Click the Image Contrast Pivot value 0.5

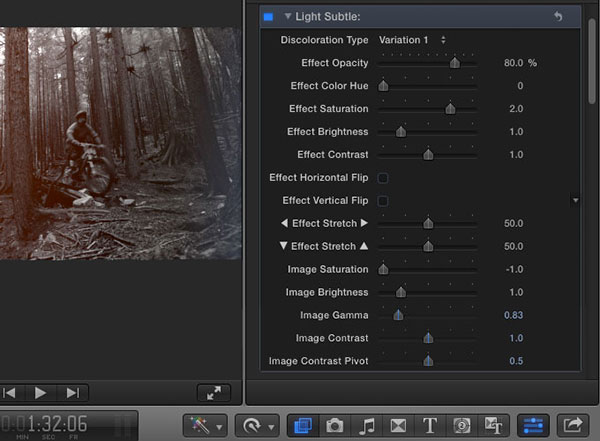tap(516, 361)
